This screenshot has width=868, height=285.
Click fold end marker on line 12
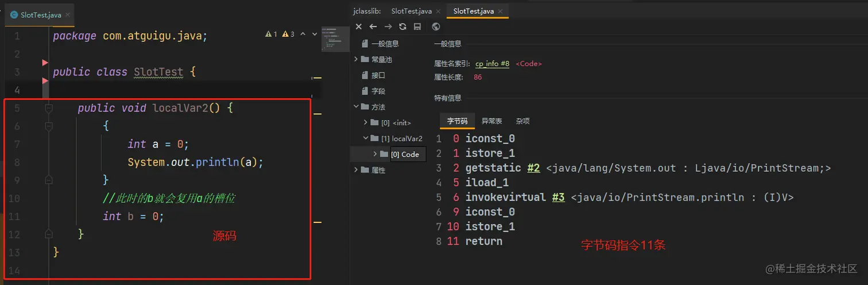pyautogui.click(x=49, y=233)
